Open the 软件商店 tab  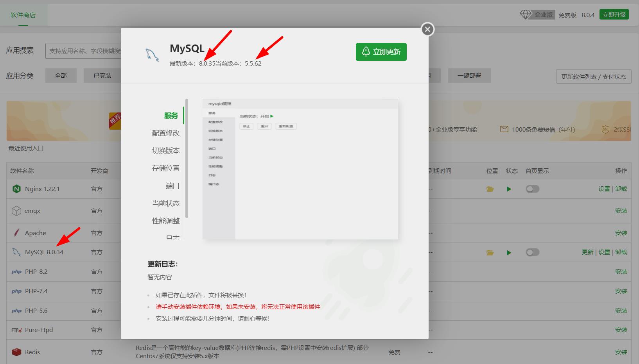coord(23,15)
